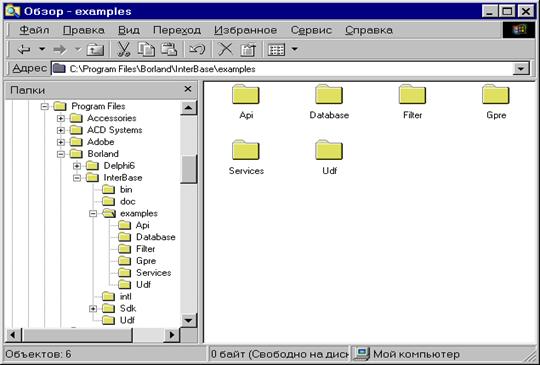Open the Views dropdown arrow
This screenshot has height=365, width=540.
click(x=294, y=49)
